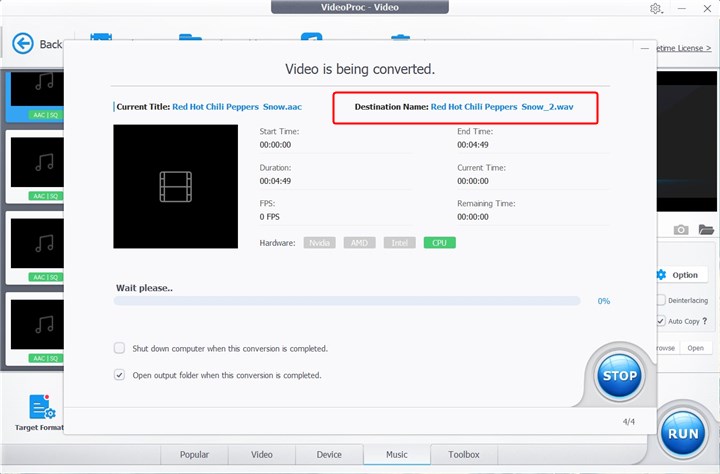The width and height of the screenshot is (720, 474).
Task: Click the Target Format icon
Action: pyautogui.click(x=42, y=407)
